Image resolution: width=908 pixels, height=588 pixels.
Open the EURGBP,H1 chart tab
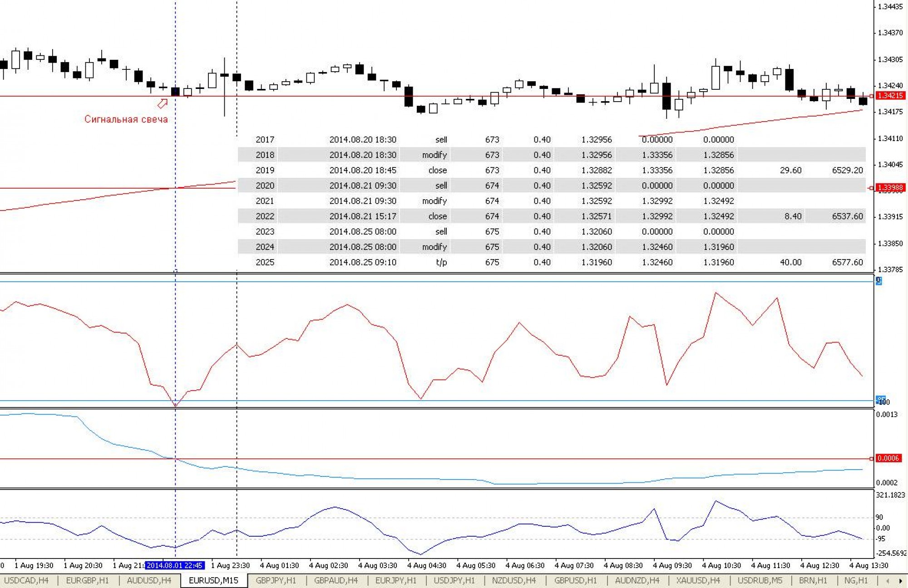tap(87, 581)
